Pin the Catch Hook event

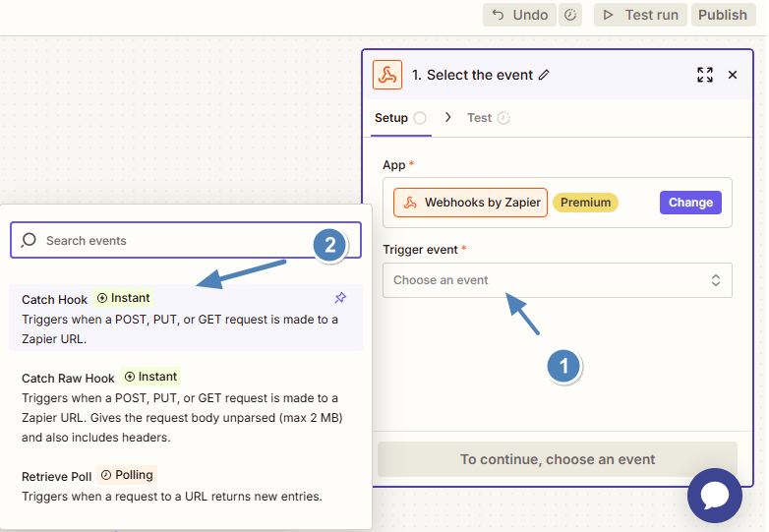click(340, 298)
